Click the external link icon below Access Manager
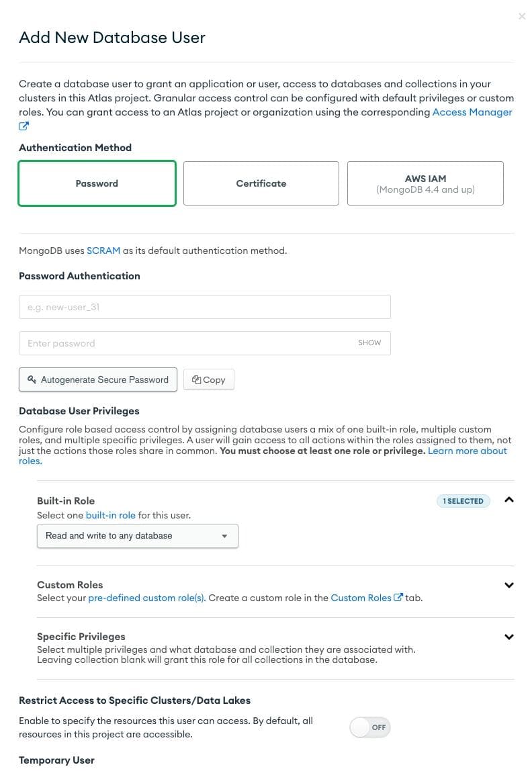The height and width of the screenshot is (771, 532). pyautogui.click(x=24, y=126)
